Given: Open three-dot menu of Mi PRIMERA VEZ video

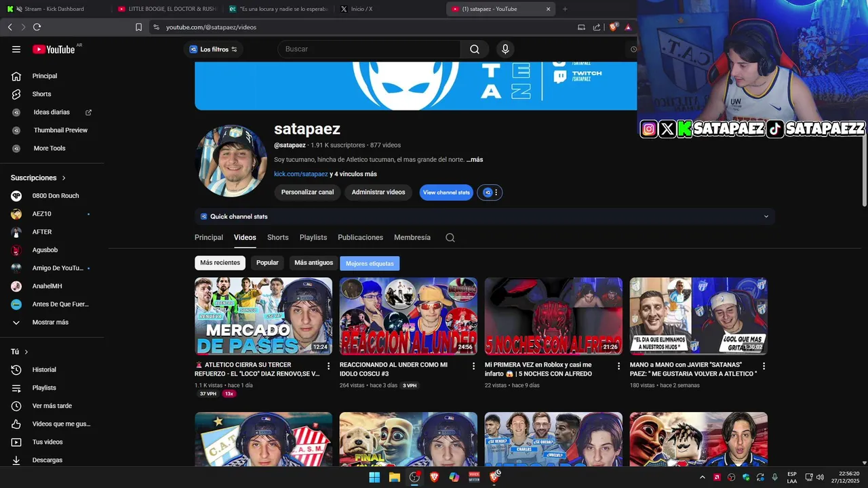Looking at the screenshot, I should click(618, 366).
